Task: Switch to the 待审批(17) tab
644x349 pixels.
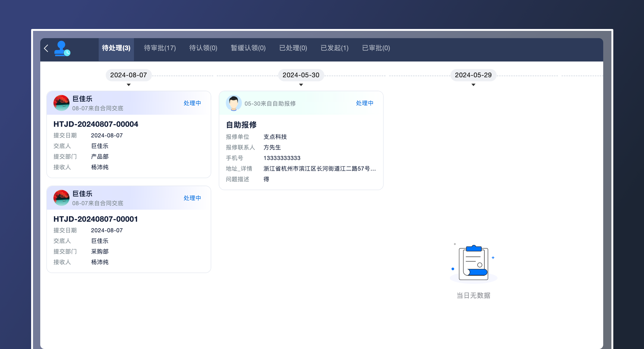Action: (x=160, y=48)
